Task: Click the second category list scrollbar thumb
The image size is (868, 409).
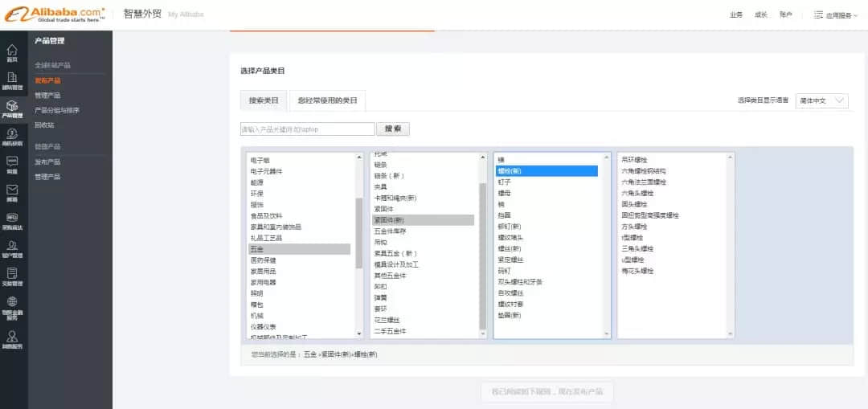Action: [x=482, y=256]
